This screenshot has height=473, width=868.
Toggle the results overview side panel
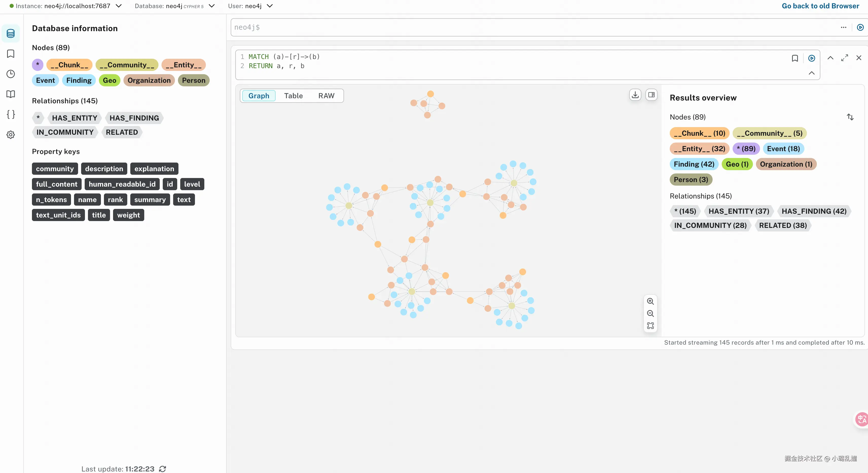click(x=651, y=95)
